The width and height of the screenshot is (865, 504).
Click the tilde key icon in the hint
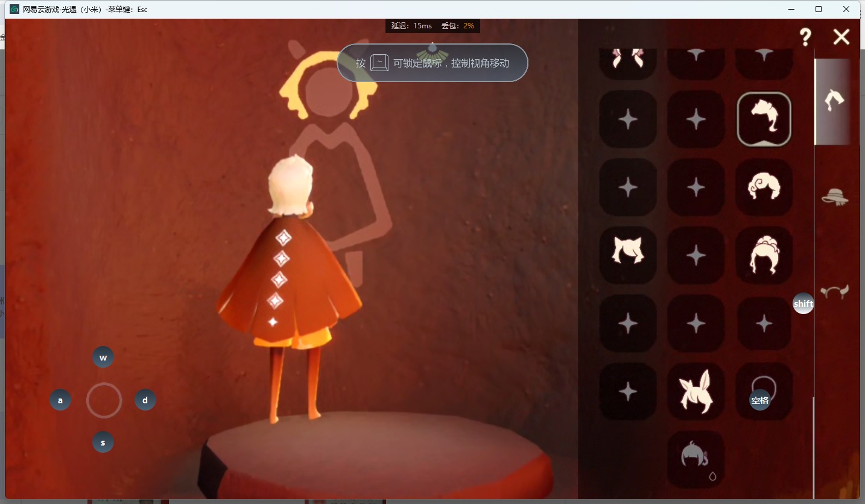(x=379, y=63)
